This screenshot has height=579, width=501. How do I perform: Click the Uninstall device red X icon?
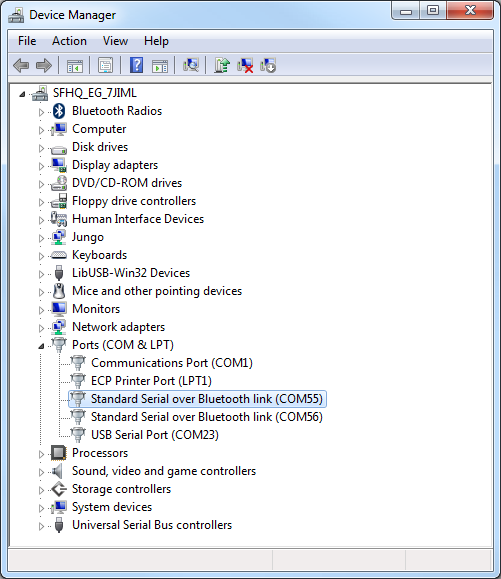(x=245, y=66)
